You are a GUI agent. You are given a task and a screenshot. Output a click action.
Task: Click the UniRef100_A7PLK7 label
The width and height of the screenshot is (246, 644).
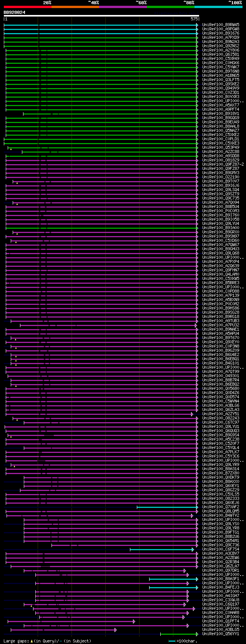click(x=221, y=452)
